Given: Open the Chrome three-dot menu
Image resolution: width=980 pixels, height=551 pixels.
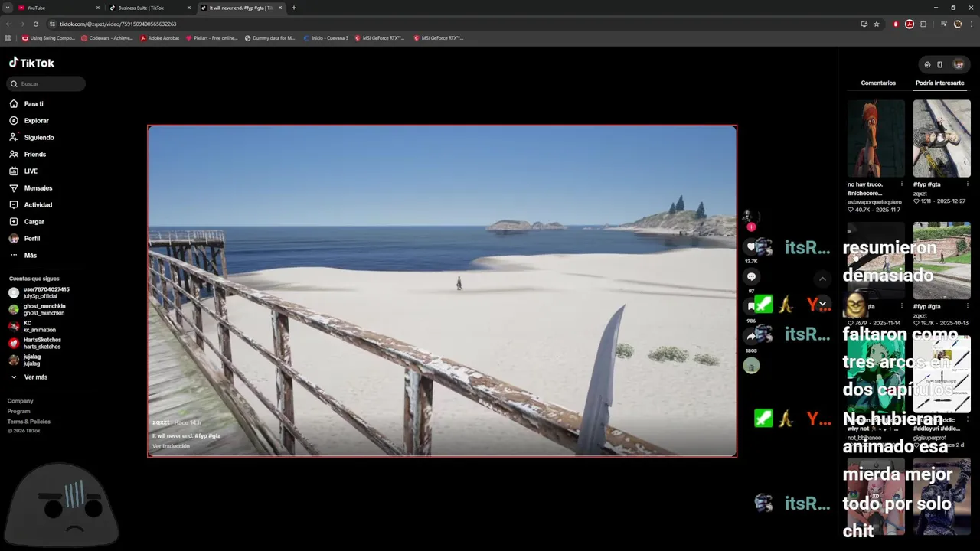Looking at the screenshot, I should pyautogui.click(x=972, y=24).
